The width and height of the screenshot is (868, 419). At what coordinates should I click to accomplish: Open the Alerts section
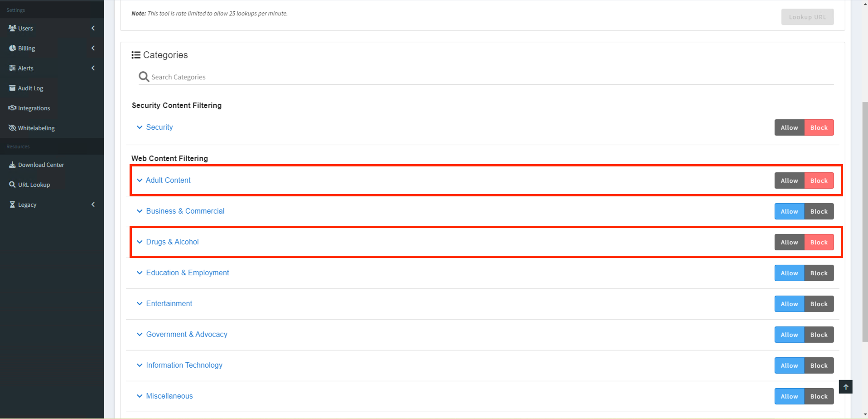(x=26, y=68)
